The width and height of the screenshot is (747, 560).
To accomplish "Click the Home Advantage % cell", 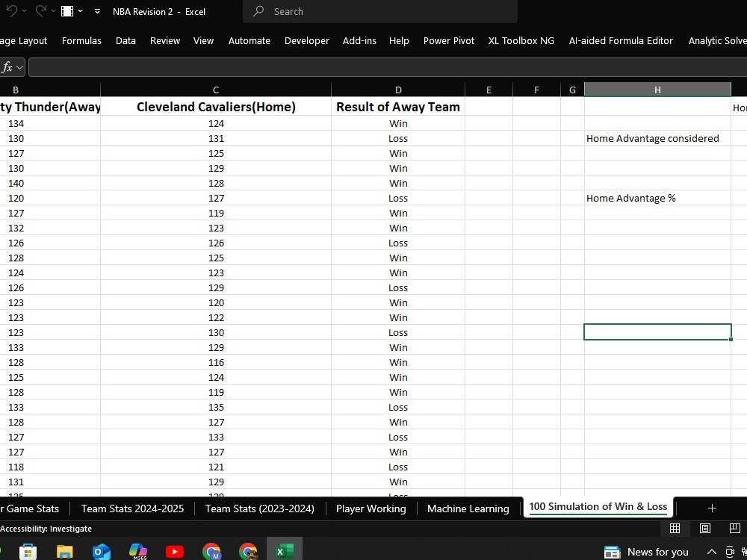I will pyautogui.click(x=657, y=198).
